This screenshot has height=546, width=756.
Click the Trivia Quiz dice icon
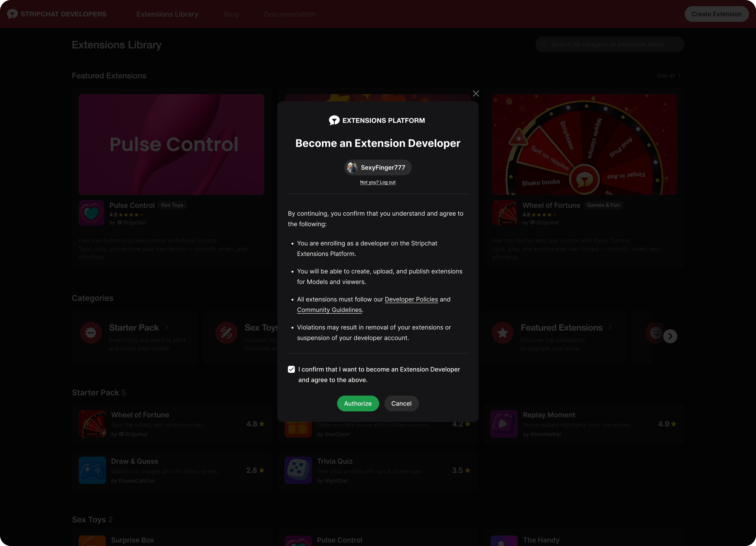click(298, 470)
